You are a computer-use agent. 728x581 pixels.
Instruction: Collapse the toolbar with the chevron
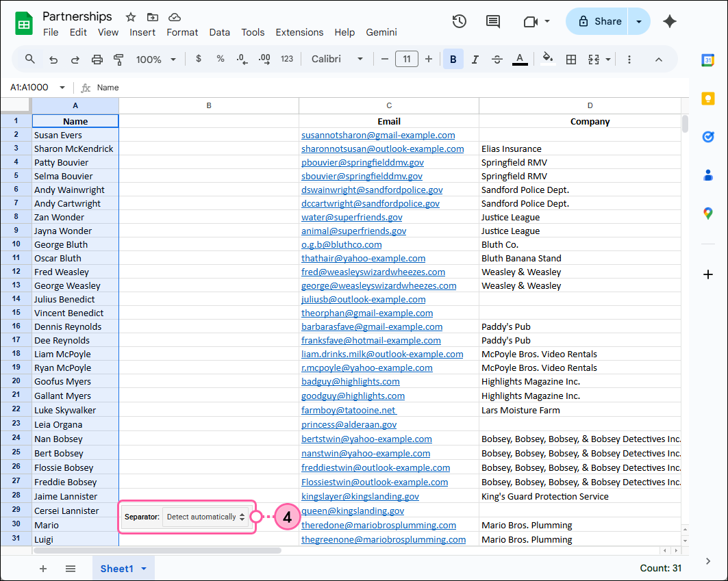[658, 59]
